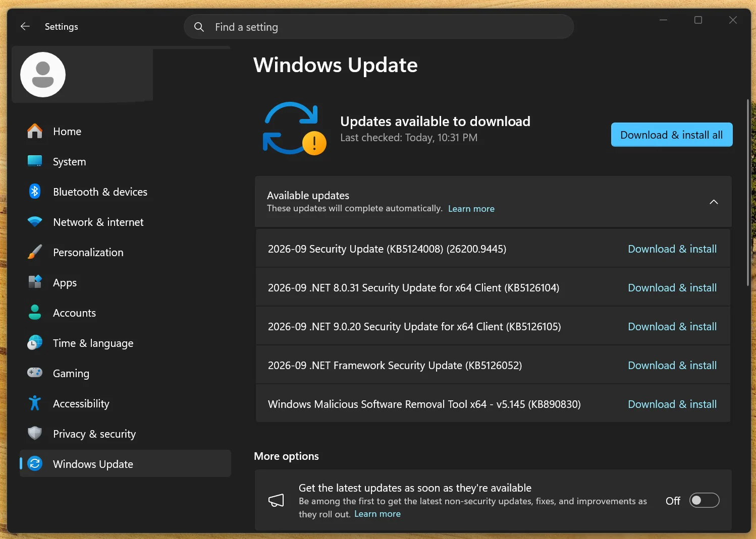Download & install KB5124008 Security Update
Image resolution: width=756 pixels, height=539 pixels.
click(672, 249)
